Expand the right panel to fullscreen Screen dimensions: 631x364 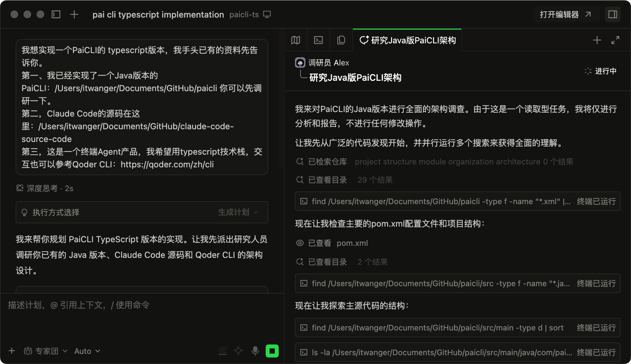[615, 40]
